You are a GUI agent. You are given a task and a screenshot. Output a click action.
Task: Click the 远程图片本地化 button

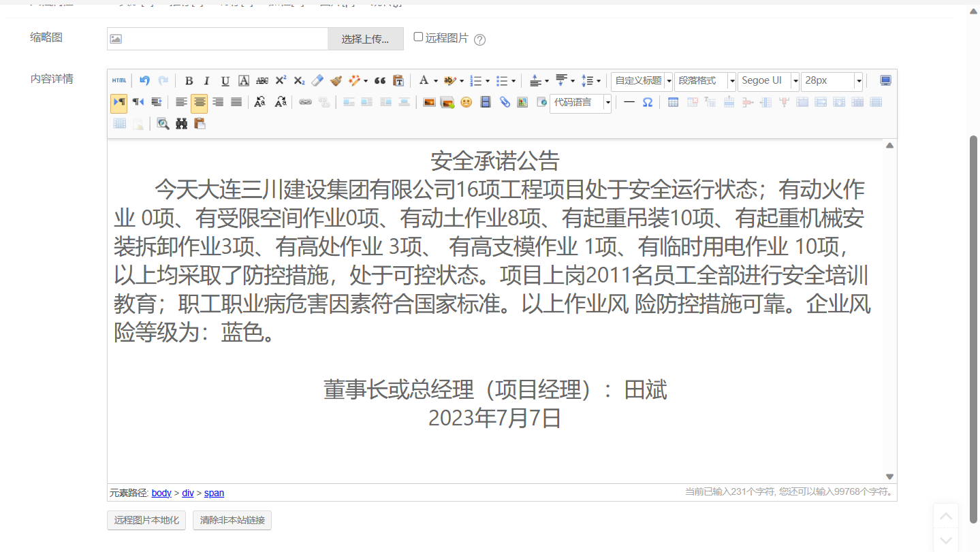[x=146, y=521]
